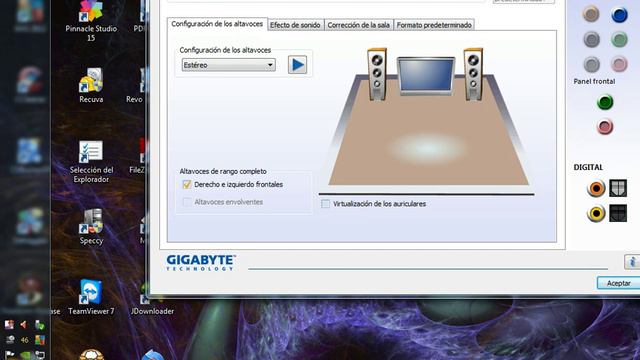Image resolution: width=640 pixels, height=360 pixels.
Task: Click the 46 temperature tray indicator
Action: tap(24, 340)
